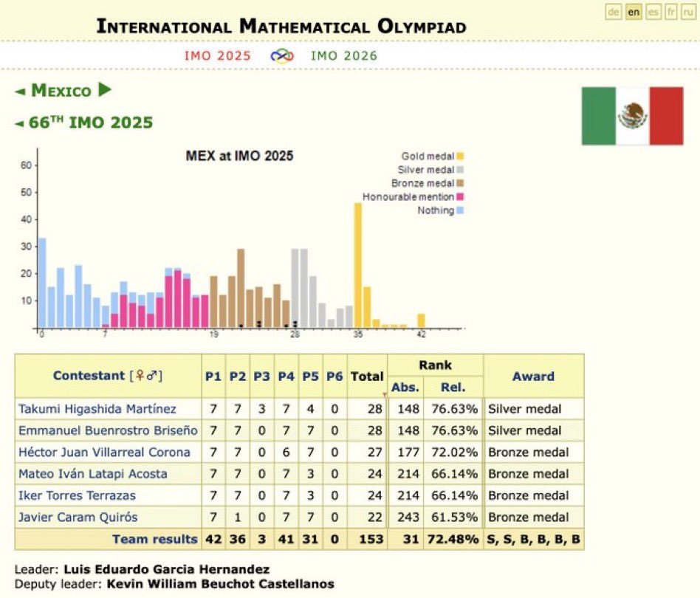The height and width of the screenshot is (598, 700).
Task: Click the 66th IMO 2025 heading link
Action: [x=91, y=123]
